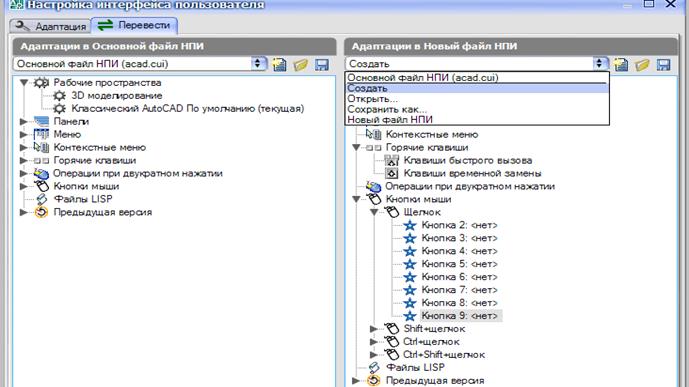This screenshot has width=689, height=387.
Task: Select Классический AutoCAD По умолчанию workspace
Action: point(188,109)
